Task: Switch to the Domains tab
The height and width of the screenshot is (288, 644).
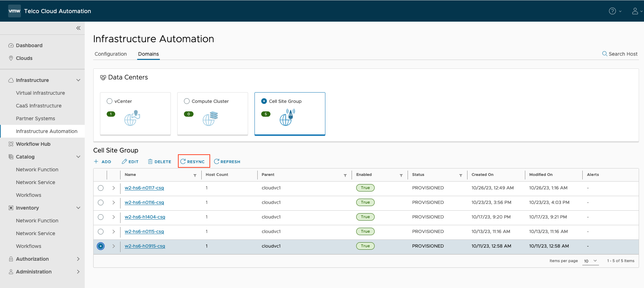Action: click(149, 54)
